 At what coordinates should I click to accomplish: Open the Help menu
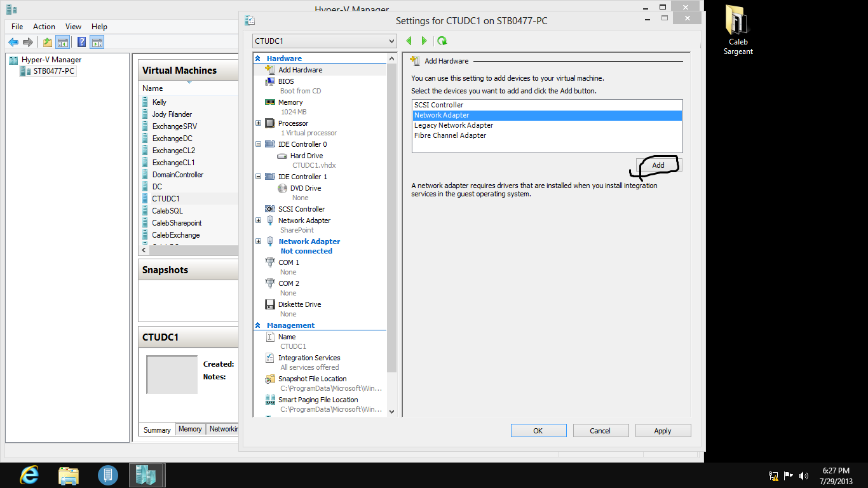[99, 27]
